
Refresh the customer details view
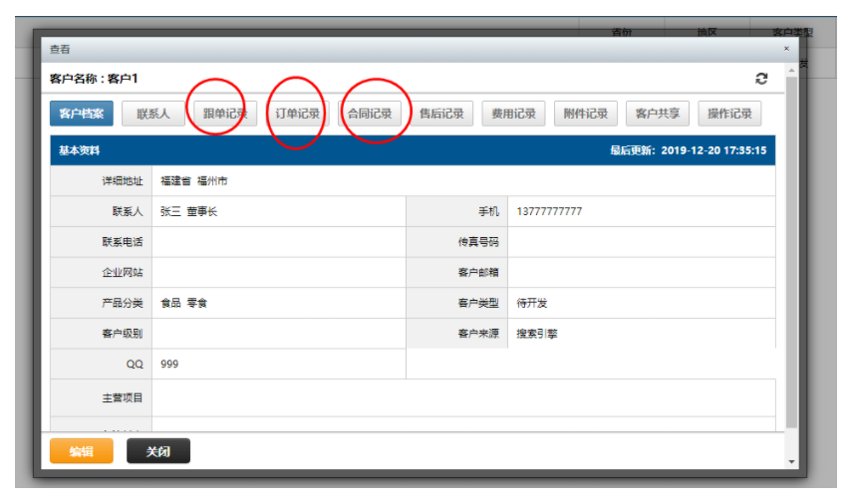(761, 79)
